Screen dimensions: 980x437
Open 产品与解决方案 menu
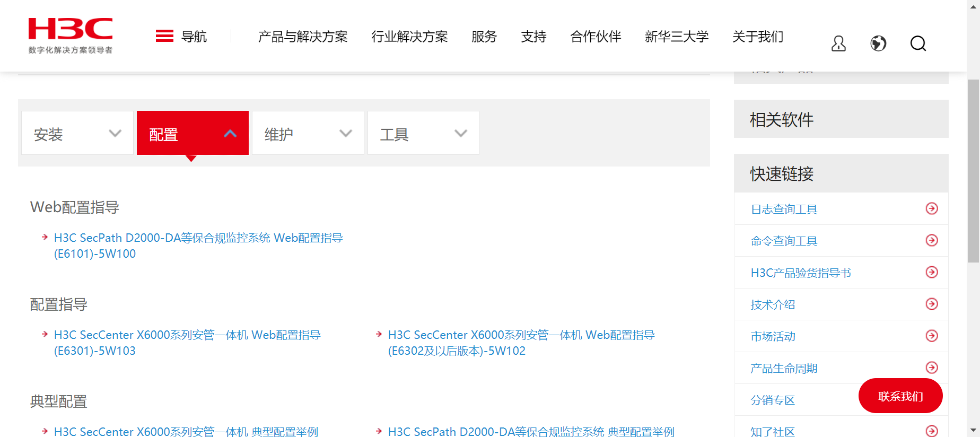tap(303, 37)
